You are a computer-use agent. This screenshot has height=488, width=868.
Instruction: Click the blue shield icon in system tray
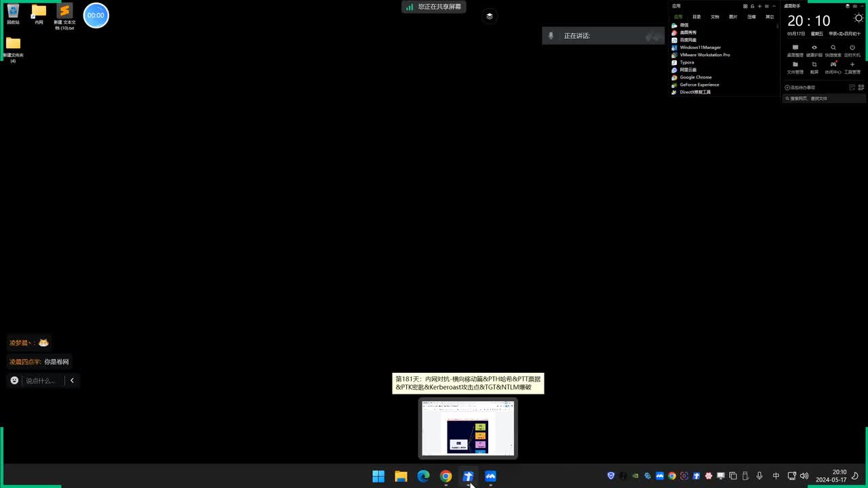pyautogui.click(x=611, y=476)
